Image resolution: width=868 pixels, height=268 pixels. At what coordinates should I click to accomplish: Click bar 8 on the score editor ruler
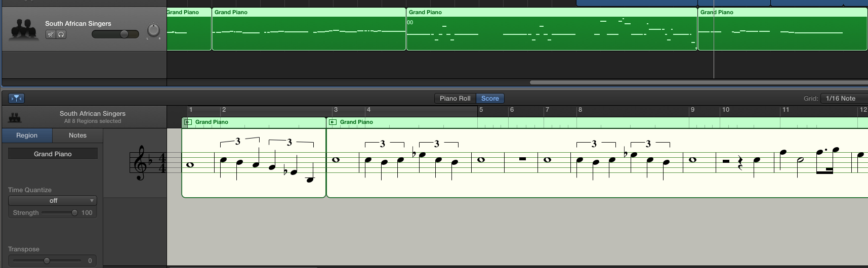(x=580, y=110)
